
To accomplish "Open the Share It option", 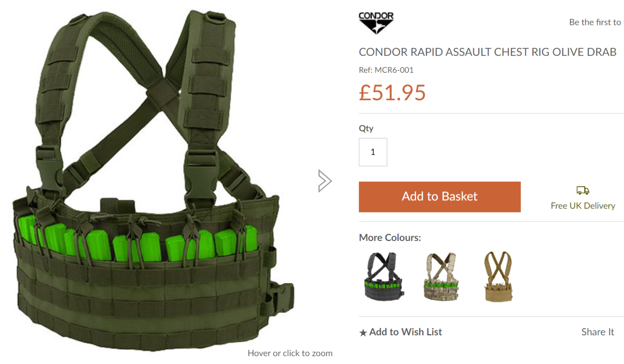I will (x=597, y=332).
